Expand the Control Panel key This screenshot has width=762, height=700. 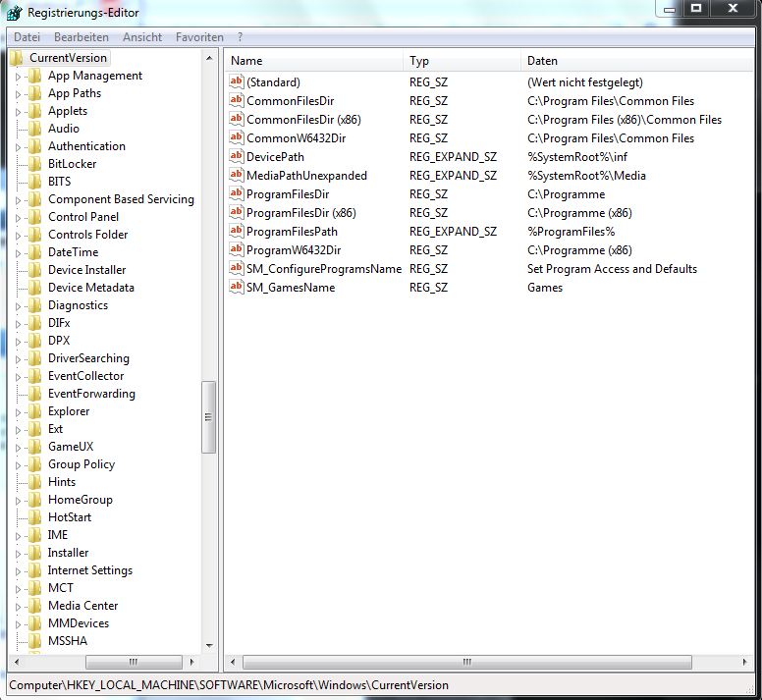click(x=18, y=218)
